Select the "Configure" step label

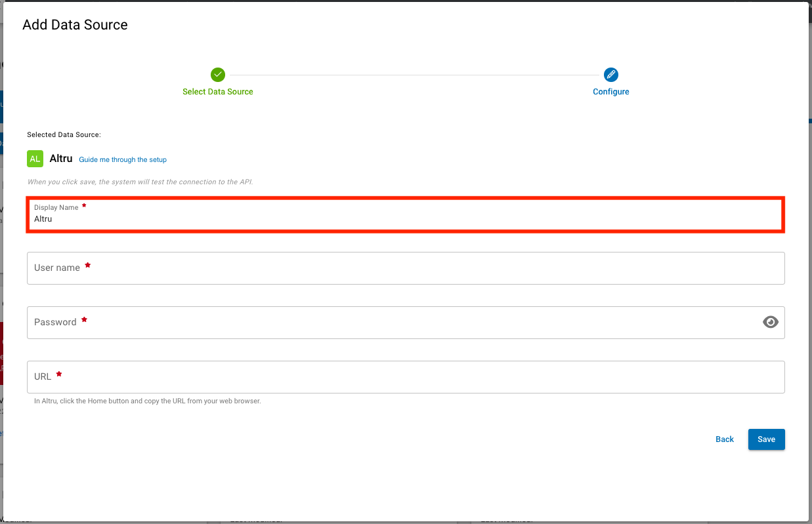(611, 91)
